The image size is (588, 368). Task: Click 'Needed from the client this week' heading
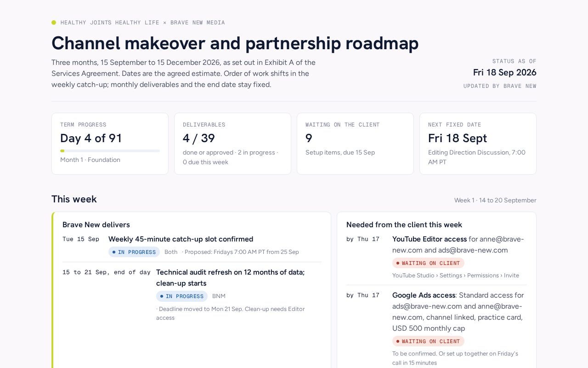tap(404, 224)
